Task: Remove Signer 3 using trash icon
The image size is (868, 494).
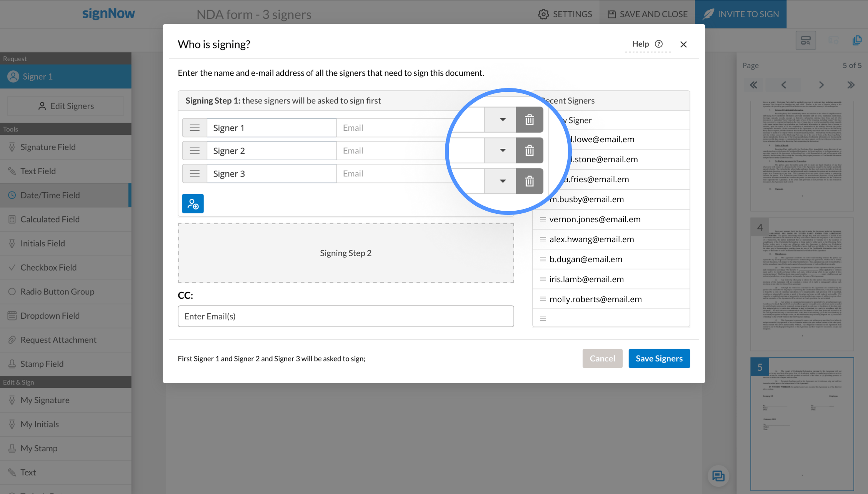Action: tap(529, 181)
